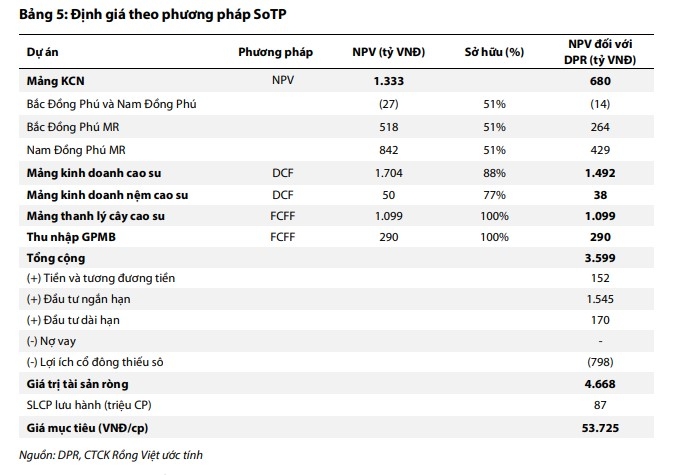This screenshot has height=475, width=693.
Task: Select the "SLCP lưu hành (triệu CP)" row label
Action: (x=97, y=404)
